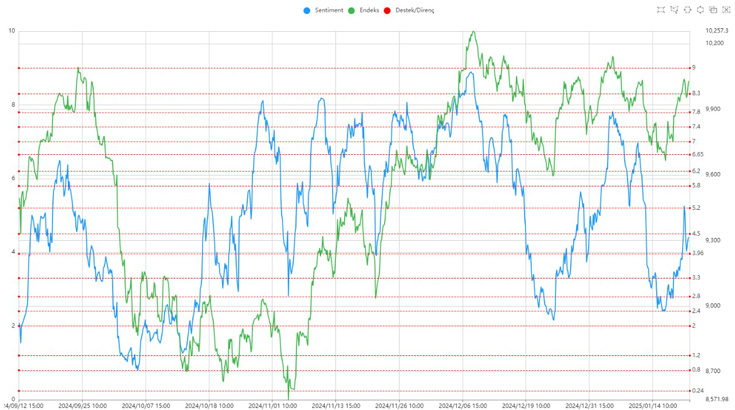Select the polygon brush selection tool

tap(674, 10)
